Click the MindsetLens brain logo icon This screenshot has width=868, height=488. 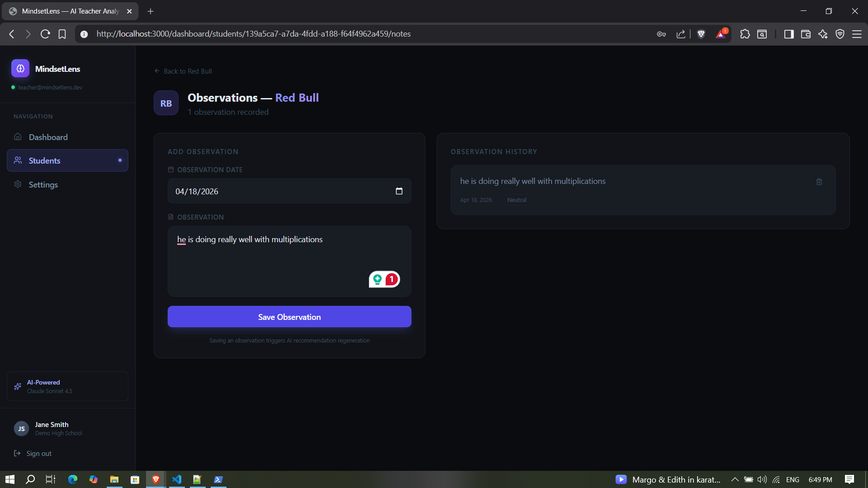click(x=20, y=69)
